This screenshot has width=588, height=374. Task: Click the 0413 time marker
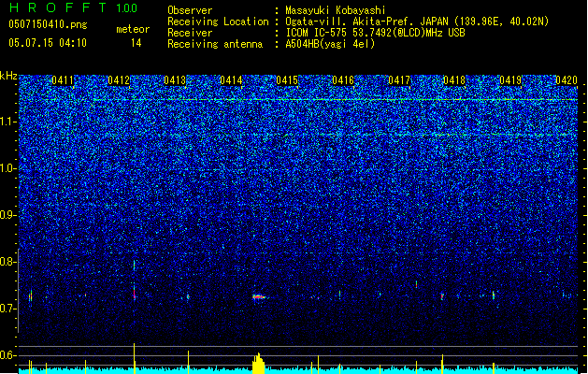coord(175,80)
